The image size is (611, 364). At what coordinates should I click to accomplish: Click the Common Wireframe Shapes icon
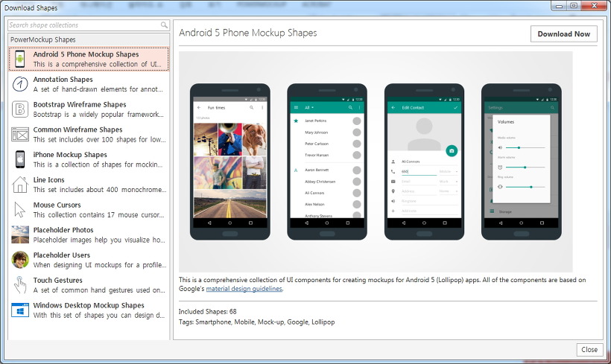(20, 134)
